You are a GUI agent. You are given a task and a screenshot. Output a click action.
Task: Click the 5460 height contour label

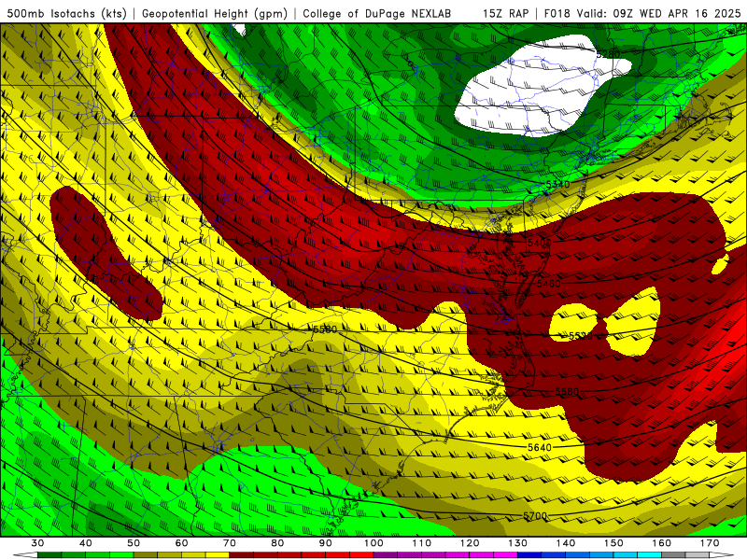pyautogui.click(x=549, y=284)
